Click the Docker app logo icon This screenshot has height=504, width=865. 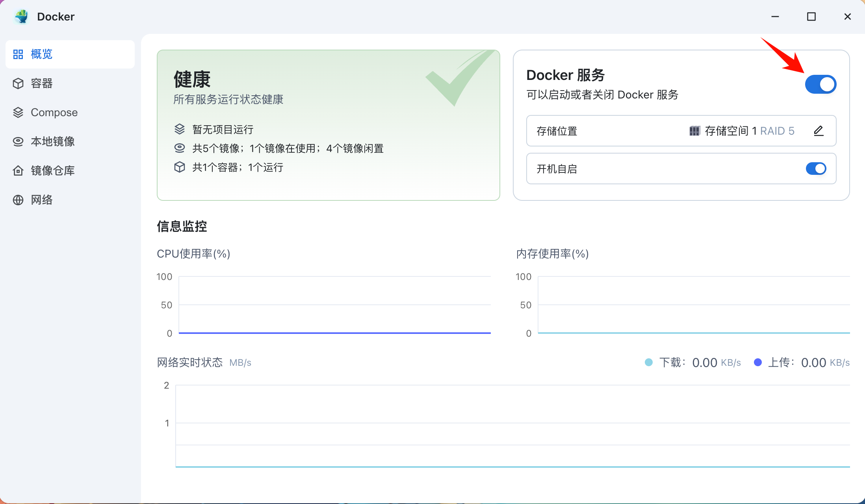22,17
